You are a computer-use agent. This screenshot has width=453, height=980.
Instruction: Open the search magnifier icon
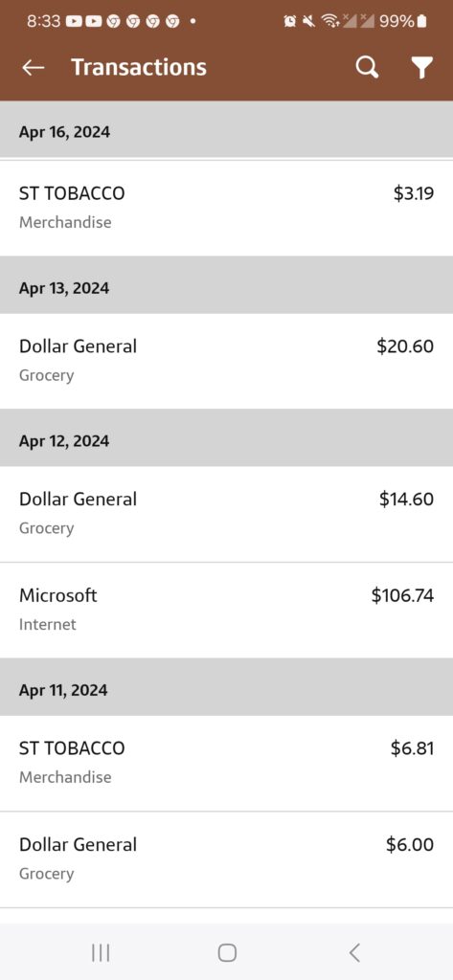coord(367,67)
